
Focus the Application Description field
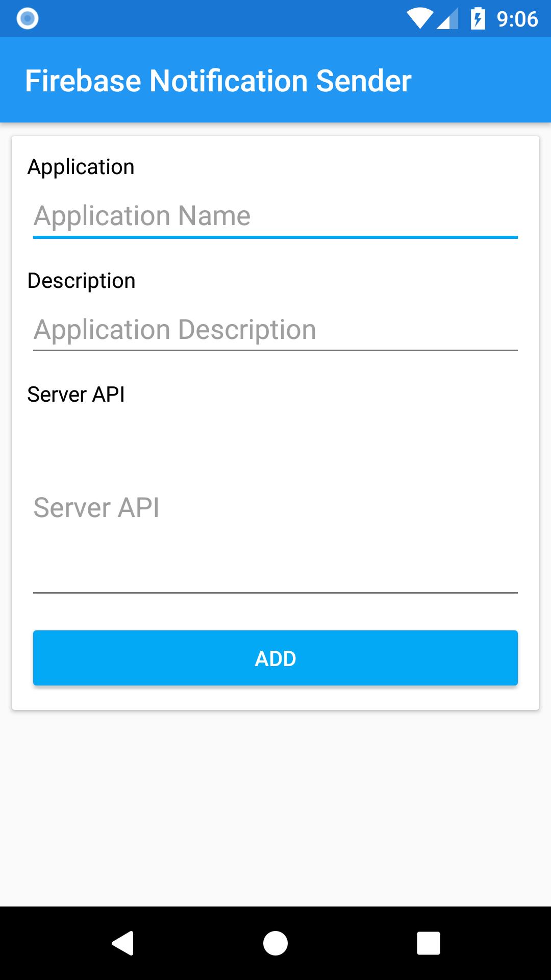point(275,330)
